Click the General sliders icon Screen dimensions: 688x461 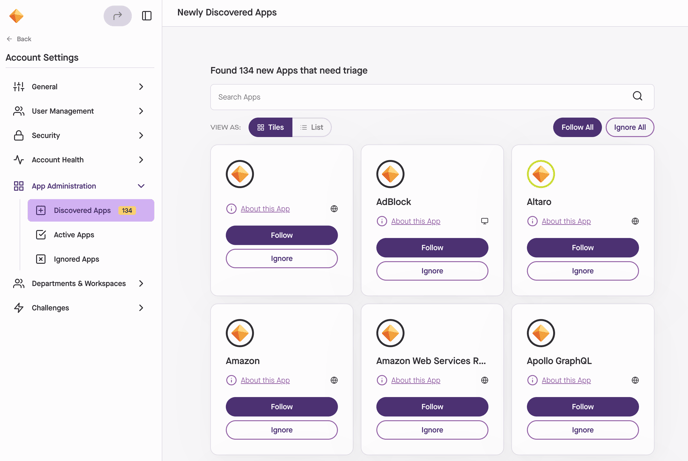pos(18,86)
